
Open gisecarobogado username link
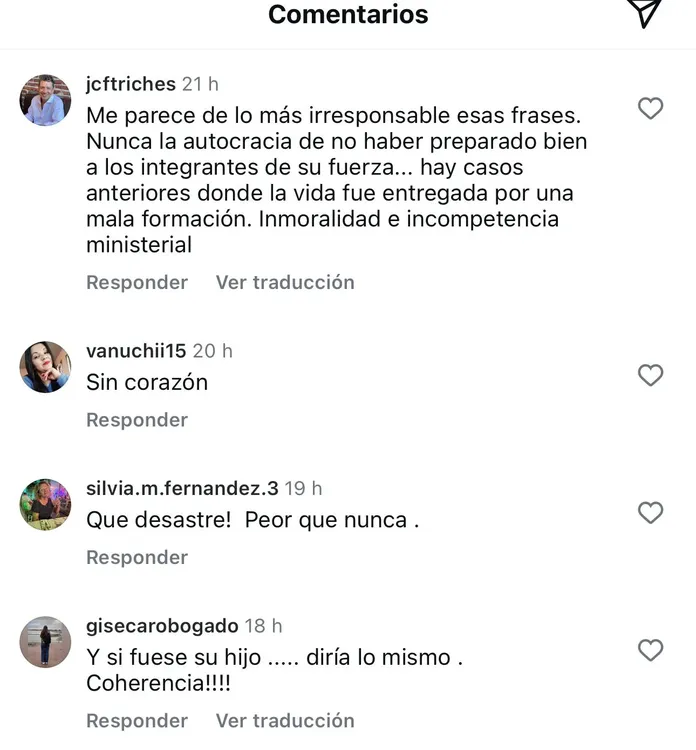tap(162, 626)
